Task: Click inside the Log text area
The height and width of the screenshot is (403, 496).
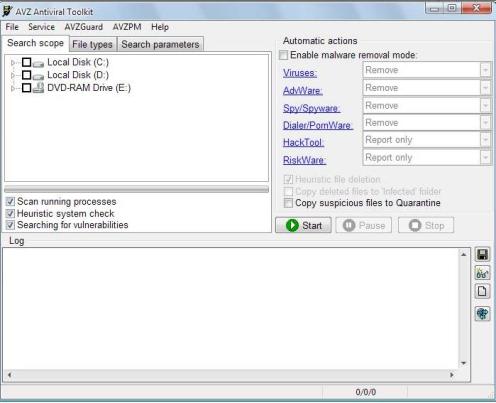Action: point(231,308)
